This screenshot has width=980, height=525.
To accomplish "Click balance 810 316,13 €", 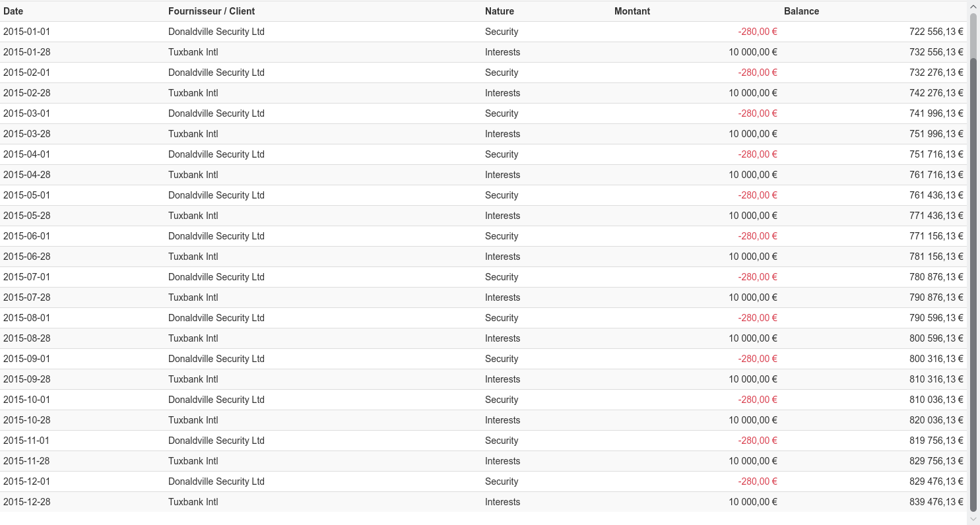I will (x=936, y=379).
